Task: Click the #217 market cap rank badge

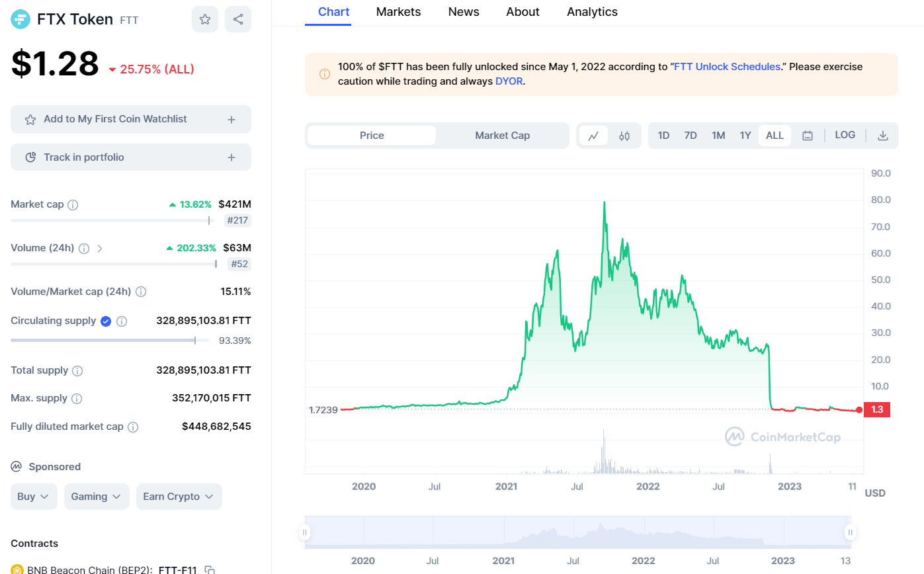Action: (x=237, y=221)
